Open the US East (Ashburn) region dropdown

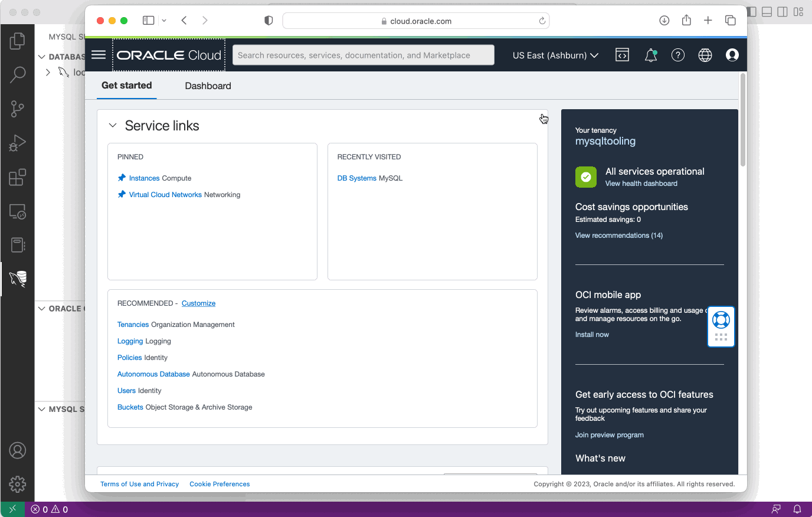[x=555, y=55]
